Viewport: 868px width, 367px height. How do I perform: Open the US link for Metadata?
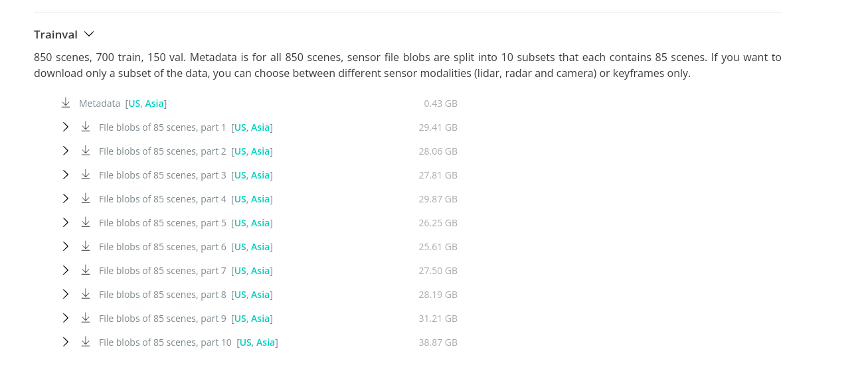[x=134, y=104]
